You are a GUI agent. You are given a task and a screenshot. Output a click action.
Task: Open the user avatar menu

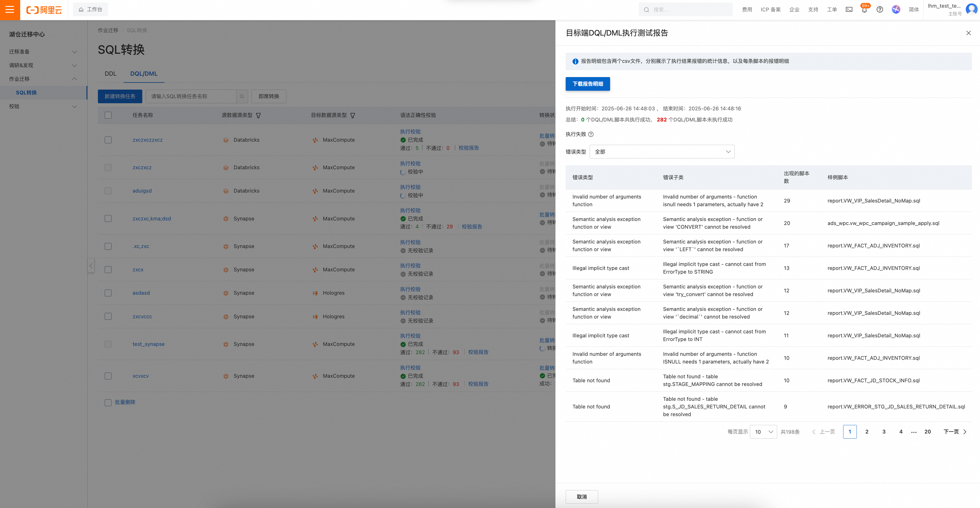[x=971, y=9]
